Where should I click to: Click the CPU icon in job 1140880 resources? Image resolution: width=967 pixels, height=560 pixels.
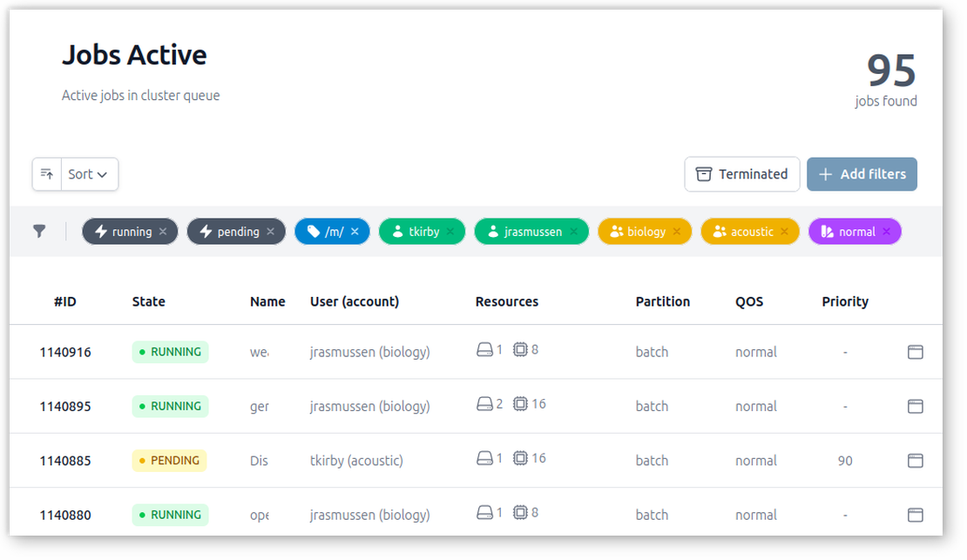point(520,512)
